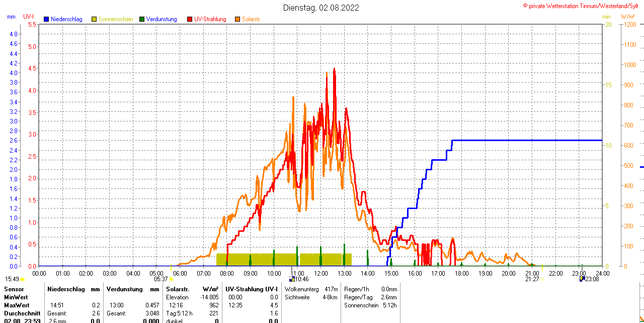This screenshot has height=323, width=644.
Task: Click the Verdunstung legend text
Action: 162,19
